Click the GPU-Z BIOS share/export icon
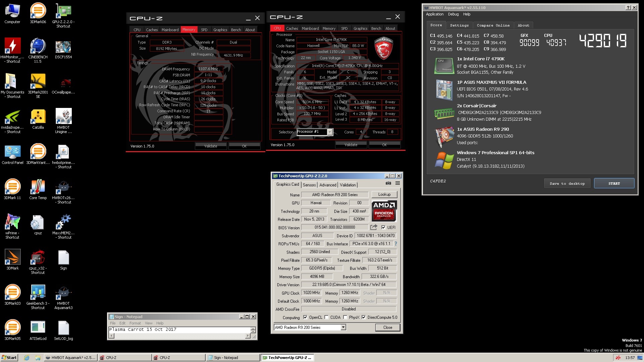The image size is (644, 362). coord(374,227)
